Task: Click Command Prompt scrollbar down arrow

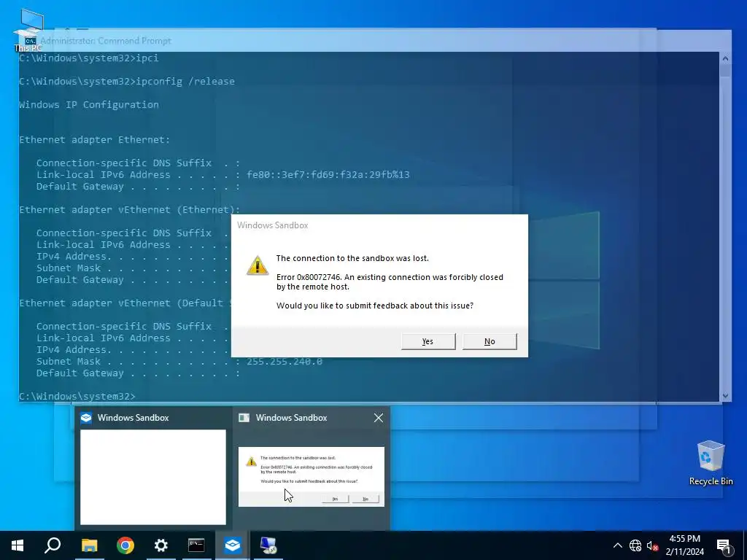Action: tap(725, 396)
